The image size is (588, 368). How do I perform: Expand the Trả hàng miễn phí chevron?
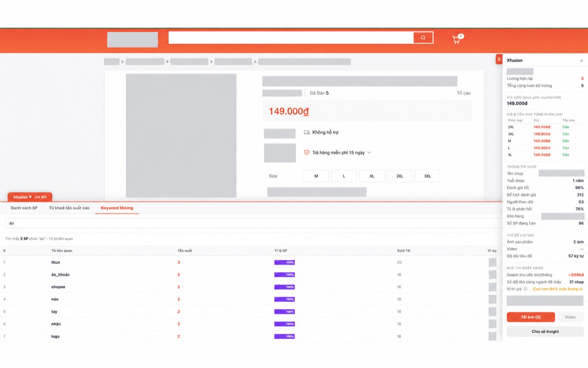click(x=369, y=153)
